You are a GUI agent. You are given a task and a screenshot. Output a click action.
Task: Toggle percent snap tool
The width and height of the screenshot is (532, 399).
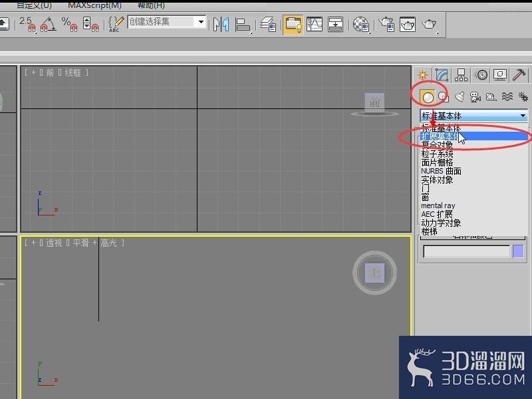pyautogui.click(x=70, y=24)
